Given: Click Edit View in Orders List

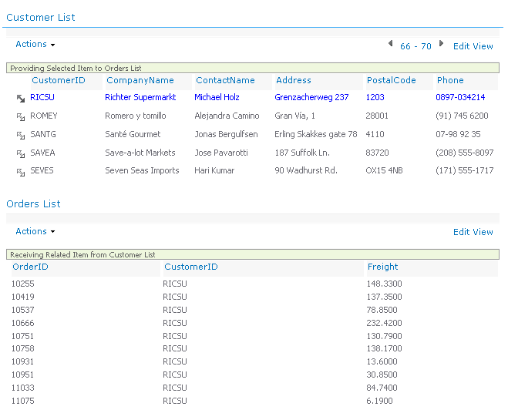Looking at the screenshot, I should [x=473, y=232].
